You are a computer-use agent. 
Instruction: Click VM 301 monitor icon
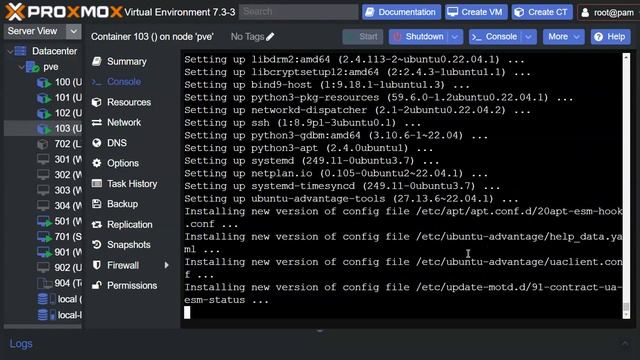43,159
